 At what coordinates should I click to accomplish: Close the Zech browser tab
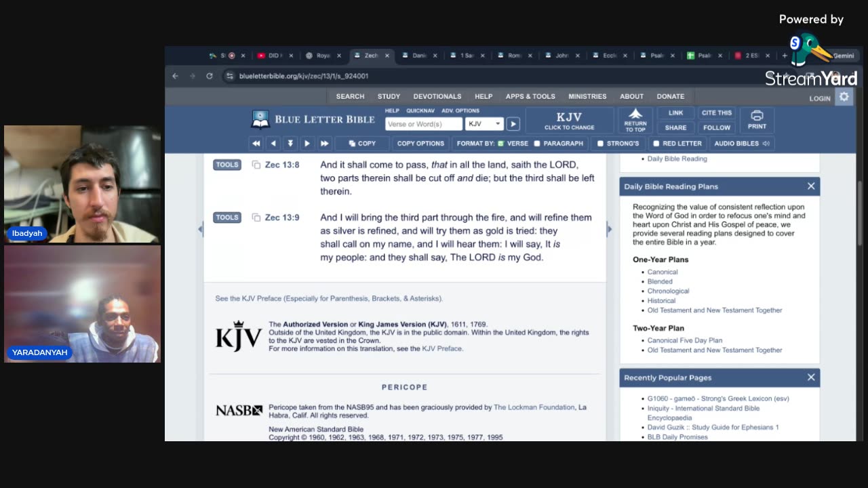387,56
